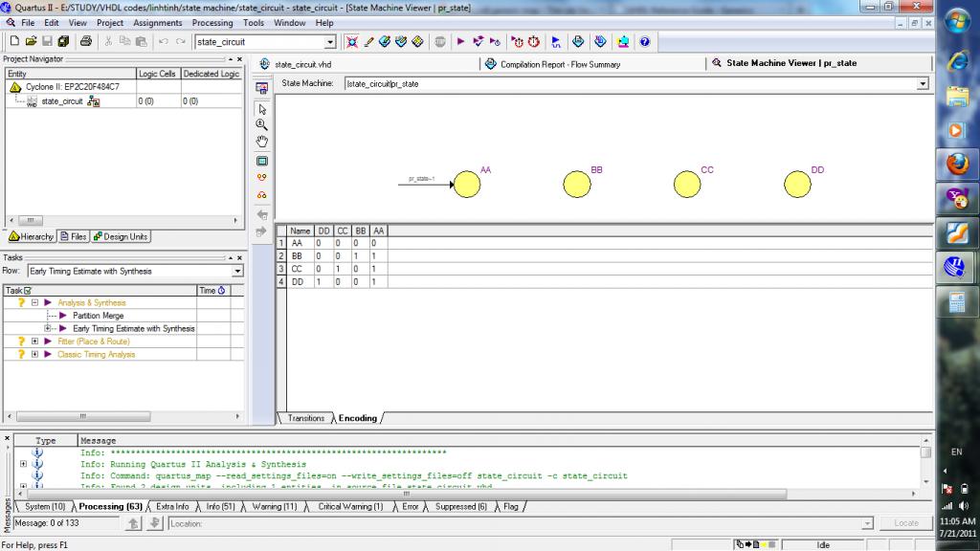Select the zoom tool in viewer toolbar
This screenshot has width=980, height=551.
[262, 124]
